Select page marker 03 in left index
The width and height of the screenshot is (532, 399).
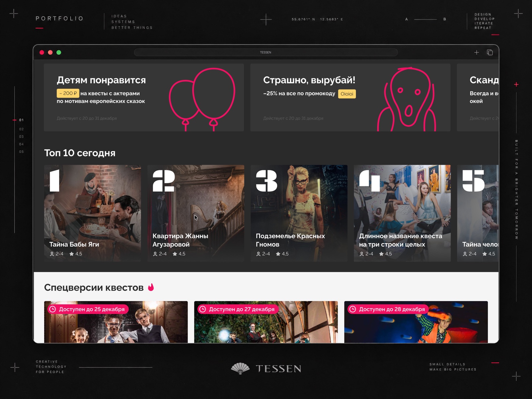[21, 137]
